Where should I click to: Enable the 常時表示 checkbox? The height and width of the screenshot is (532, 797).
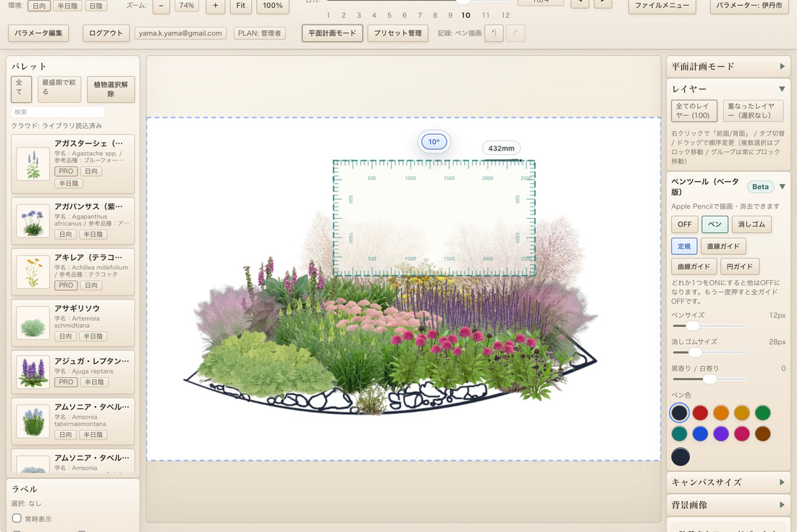tap(17, 518)
